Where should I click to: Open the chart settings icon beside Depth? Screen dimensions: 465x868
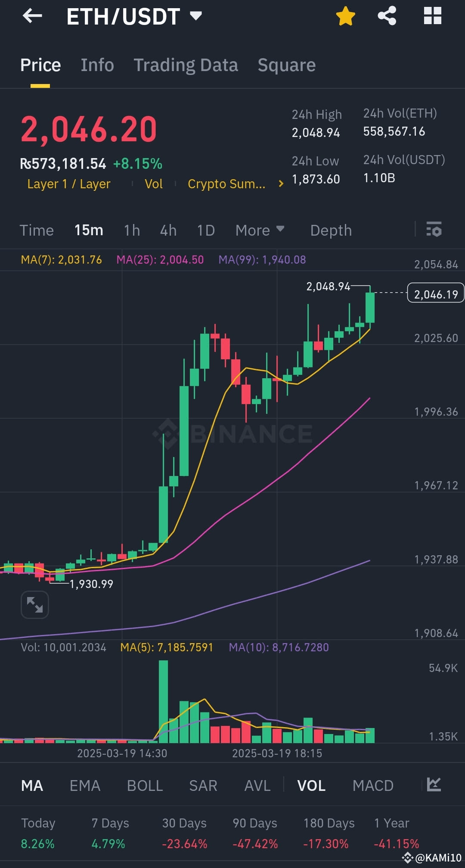click(434, 230)
